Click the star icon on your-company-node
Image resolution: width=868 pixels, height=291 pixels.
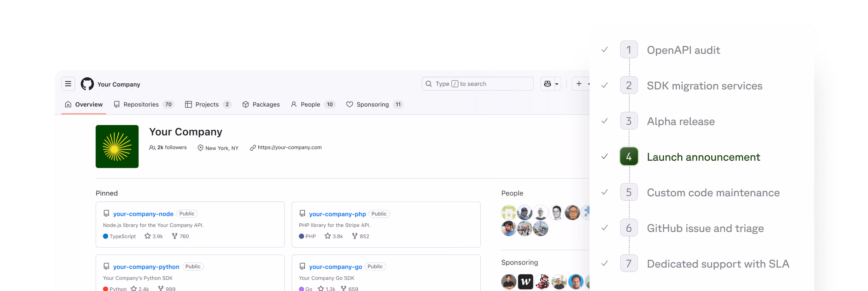click(147, 236)
